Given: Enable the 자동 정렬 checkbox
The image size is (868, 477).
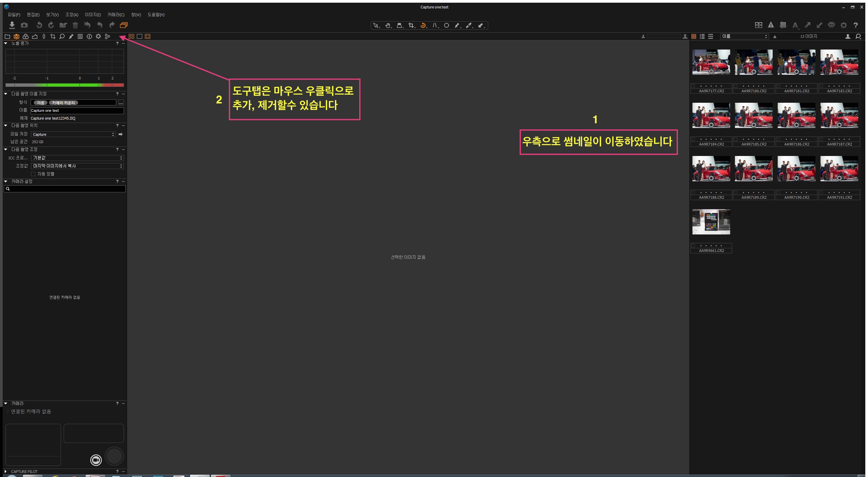Looking at the screenshot, I should coord(33,174).
